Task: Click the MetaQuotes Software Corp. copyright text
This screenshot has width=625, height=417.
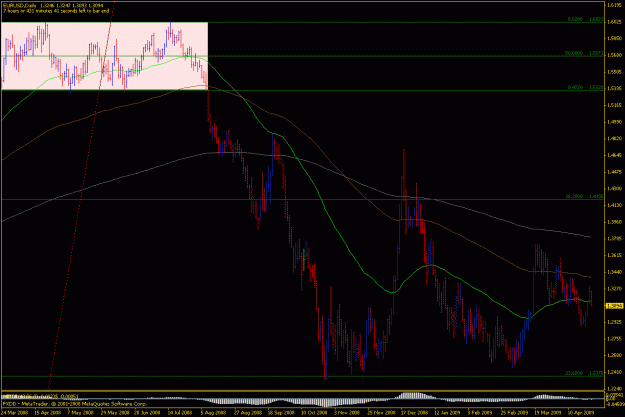Action: 74,404
